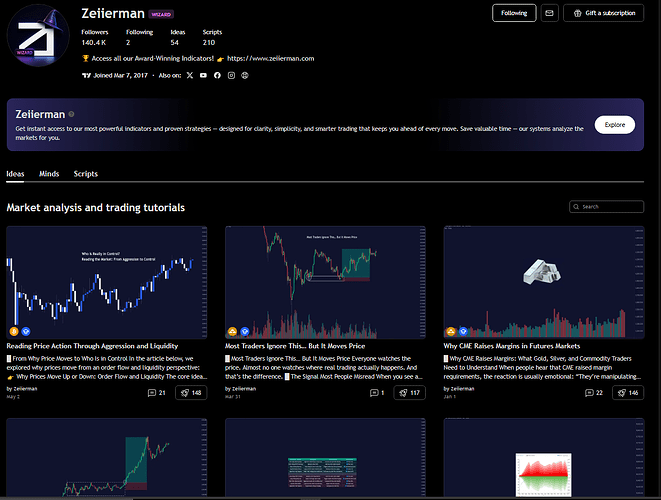
Task: Click the Explore button in banner
Action: point(615,125)
